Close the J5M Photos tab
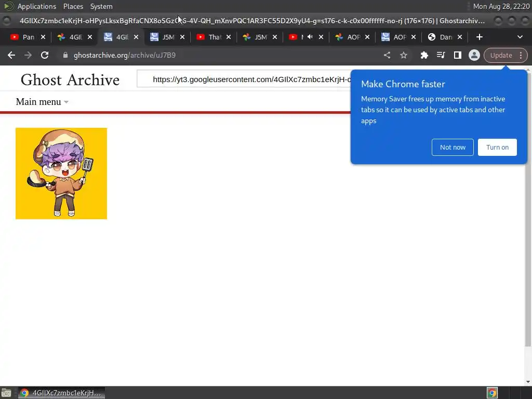The width and height of the screenshot is (532, 399). click(x=275, y=37)
